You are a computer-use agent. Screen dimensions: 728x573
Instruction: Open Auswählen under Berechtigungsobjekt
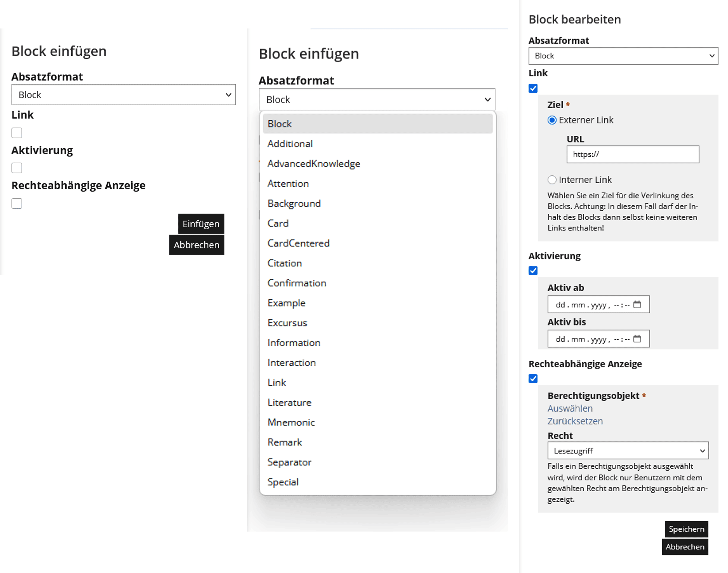[570, 408]
